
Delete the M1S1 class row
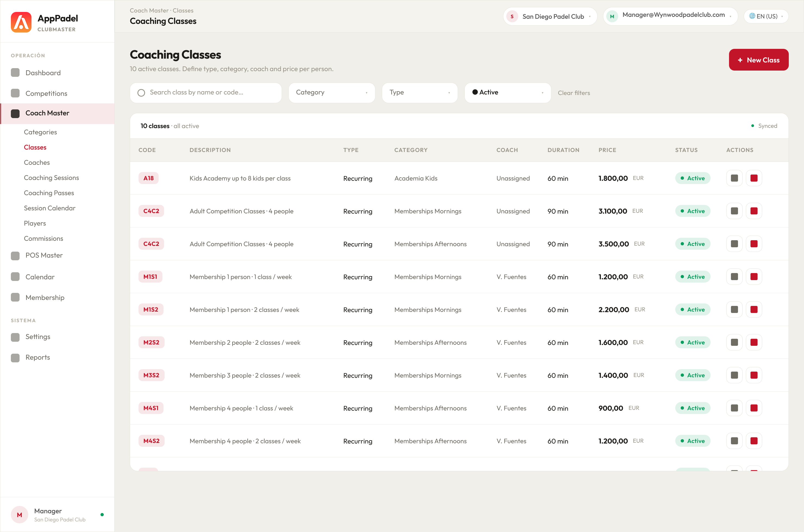coord(754,277)
